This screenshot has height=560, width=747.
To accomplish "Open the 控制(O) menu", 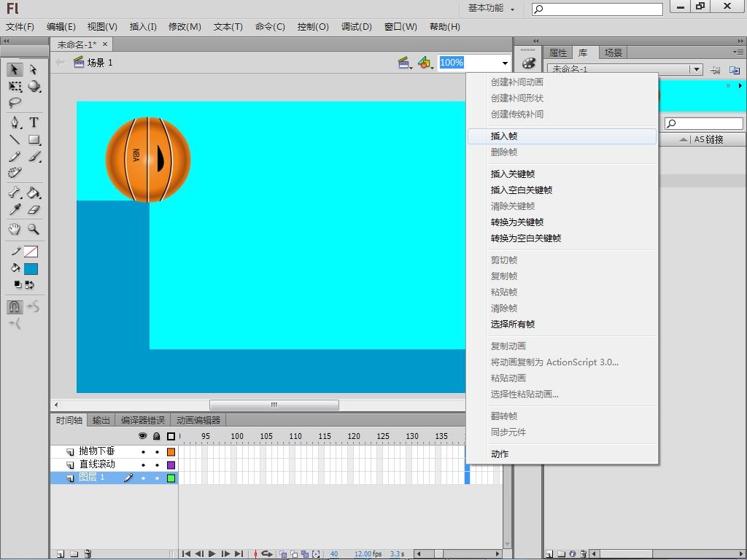I will click(x=313, y=27).
